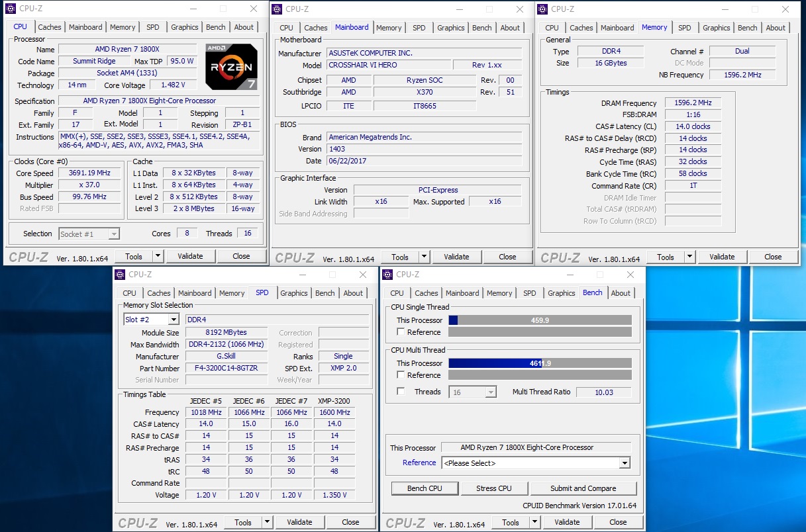The width and height of the screenshot is (806, 532).
Task: Open Mainboard tab in SPD window
Action: tap(195, 293)
